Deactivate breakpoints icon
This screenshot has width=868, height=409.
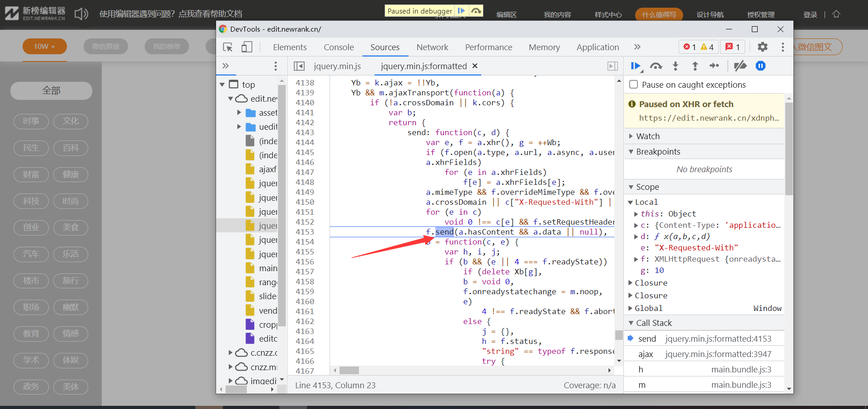pyautogui.click(x=740, y=66)
